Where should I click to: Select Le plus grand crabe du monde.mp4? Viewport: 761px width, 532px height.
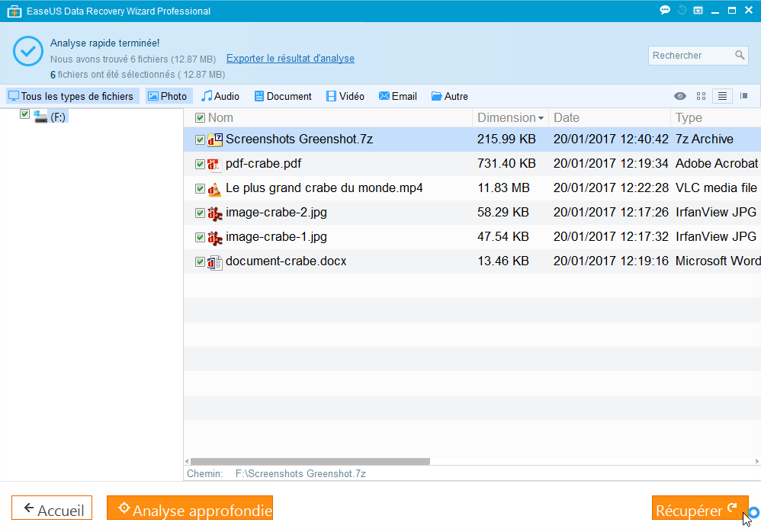(324, 188)
